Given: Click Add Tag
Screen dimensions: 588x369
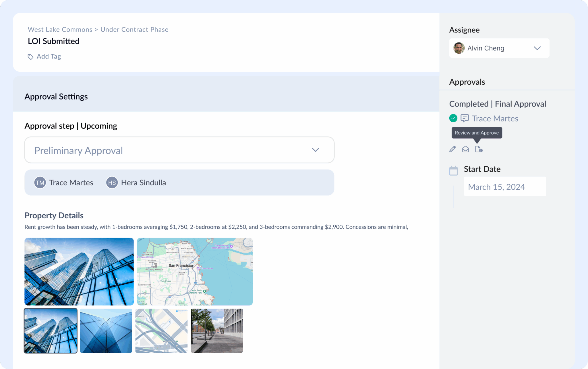Looking at the screenshot, I should (x=49, y=56).
